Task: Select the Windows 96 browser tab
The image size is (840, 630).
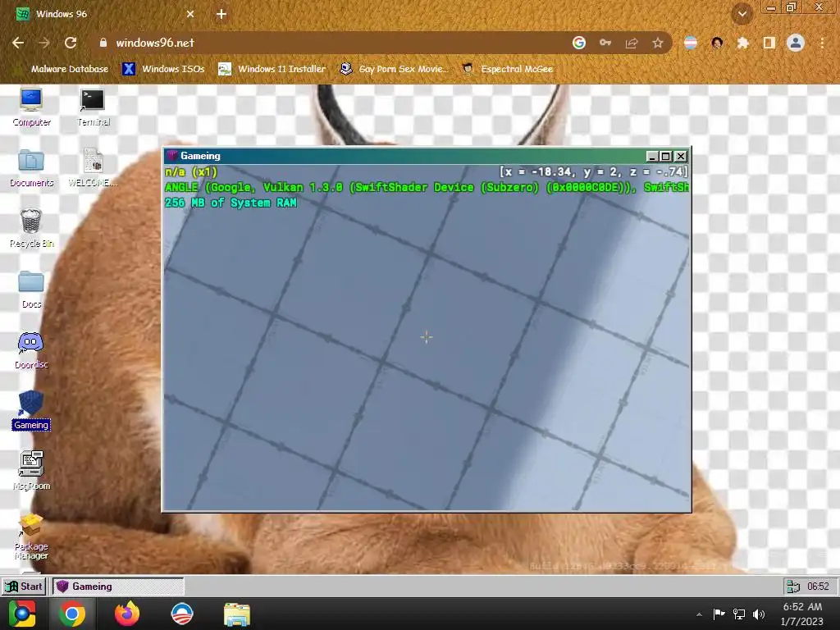Action: click(104, 14)
